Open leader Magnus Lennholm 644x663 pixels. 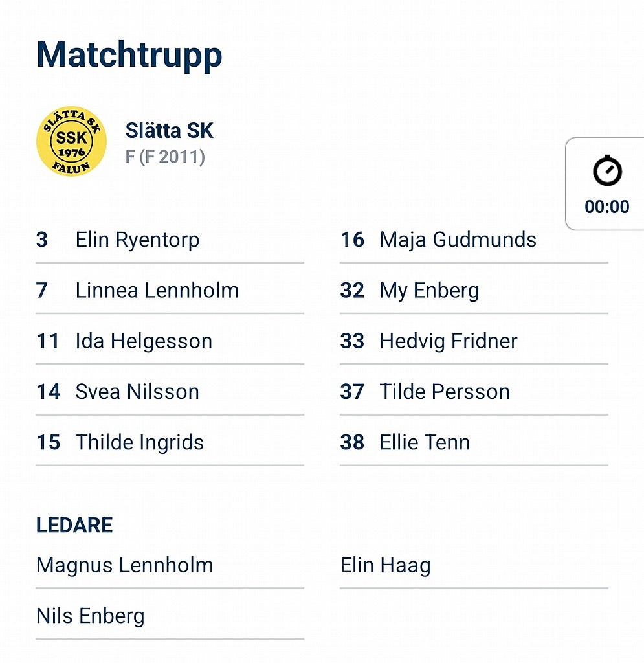(x=170, y=565)
